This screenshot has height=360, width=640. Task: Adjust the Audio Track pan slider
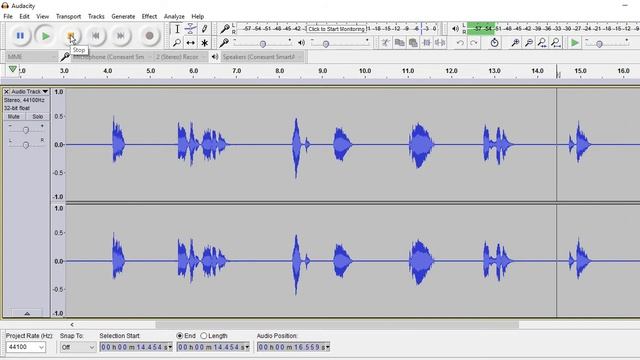click(26, 144)
